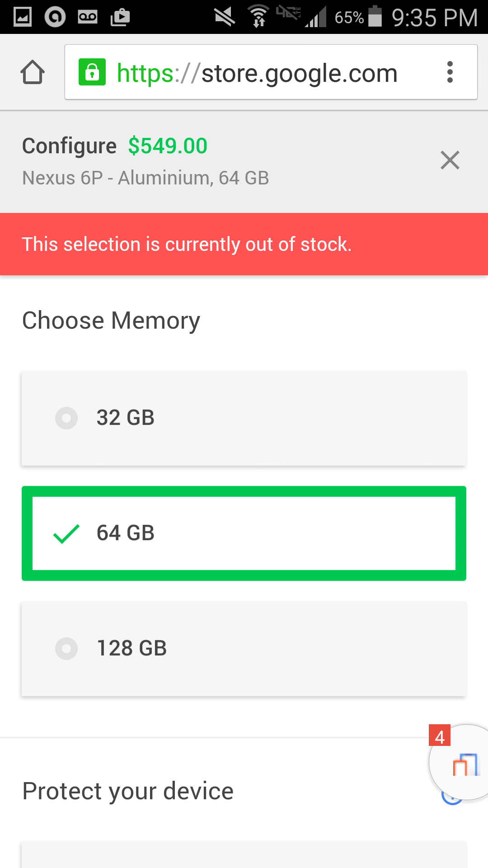Tap the Play Store update notification icon
This screenshot has width=488, height=868.
point(120,17)
